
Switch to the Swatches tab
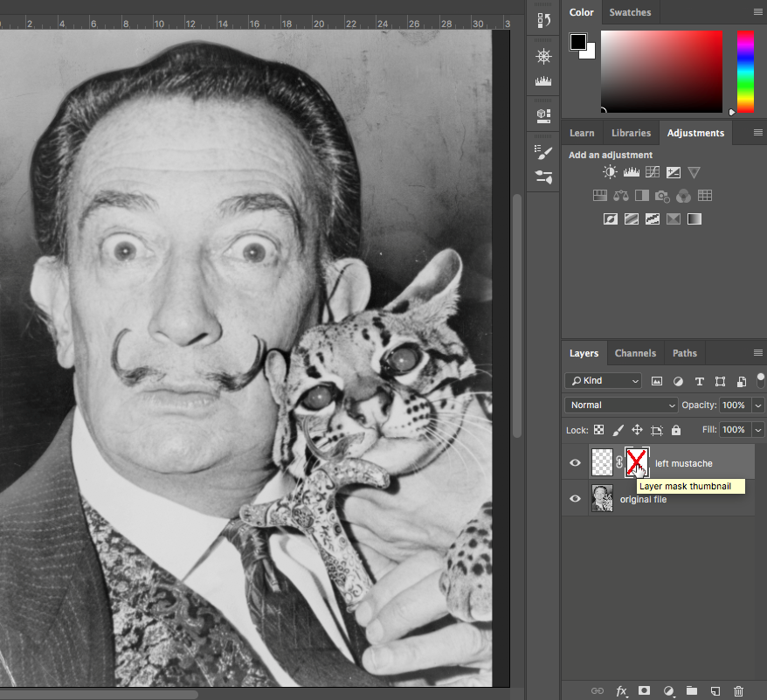tap(630, 12)
